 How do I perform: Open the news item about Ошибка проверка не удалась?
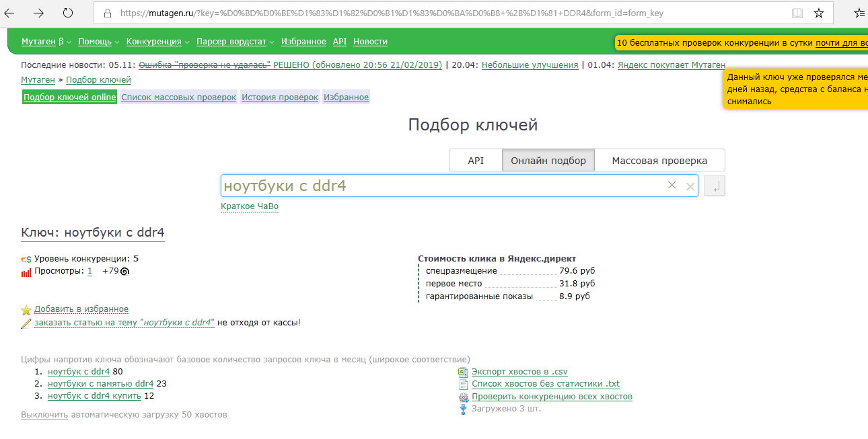coord(290,65)
